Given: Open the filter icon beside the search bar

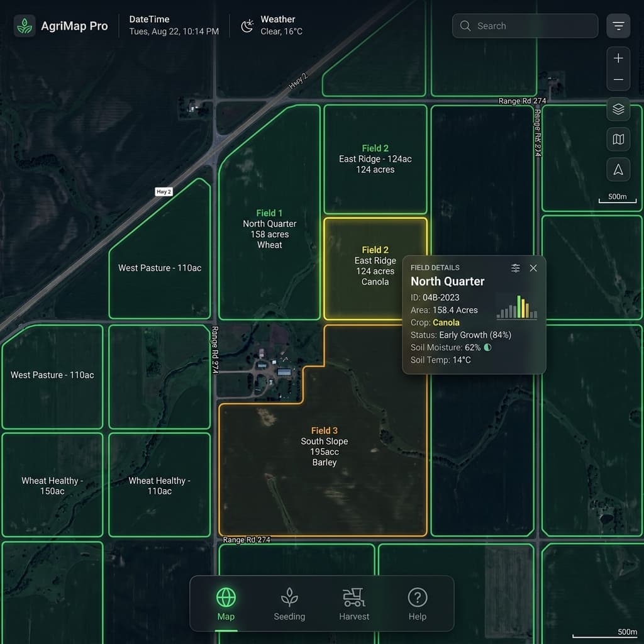Looking at the screenshot, I should pyautogui.click(x=618, y=26).
